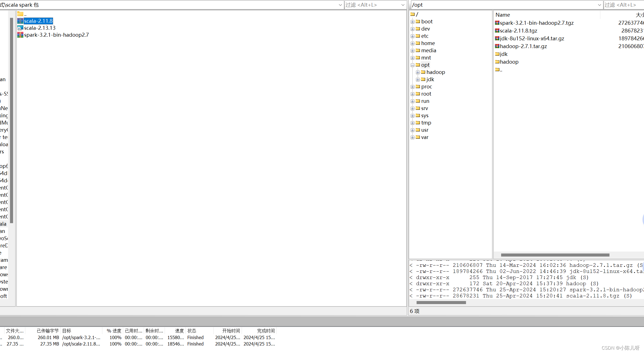This screenshot has height=353, width=644.
Task: Click the hadoop-2.7.1.tar.gz file icon
Action: point(497,46)
